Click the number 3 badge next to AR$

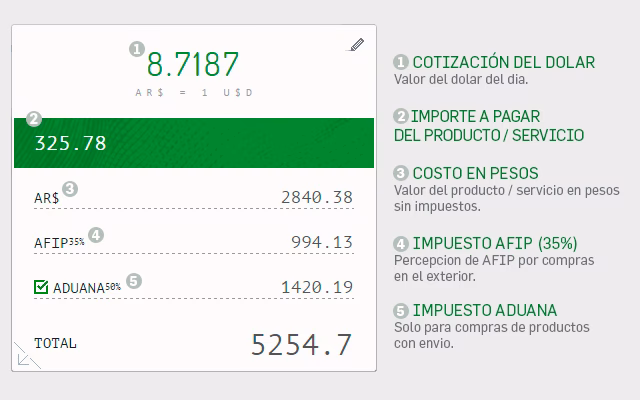pyautogui.click(x=70, y=188)
